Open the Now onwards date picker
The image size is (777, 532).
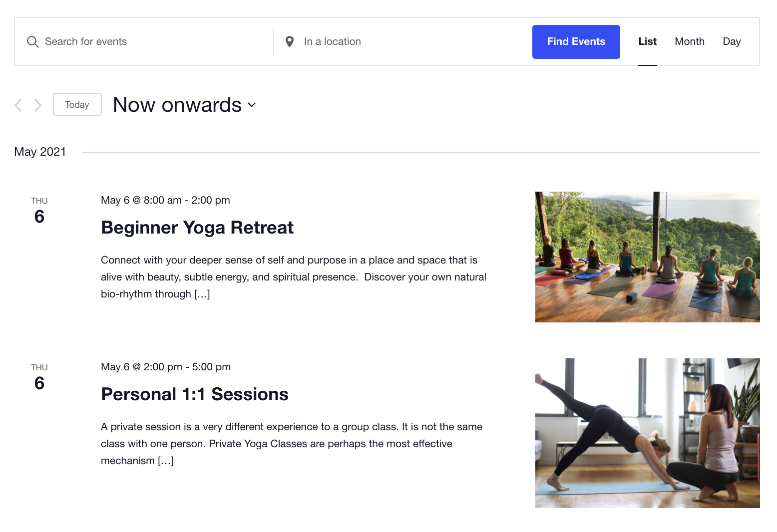[177, 105]
